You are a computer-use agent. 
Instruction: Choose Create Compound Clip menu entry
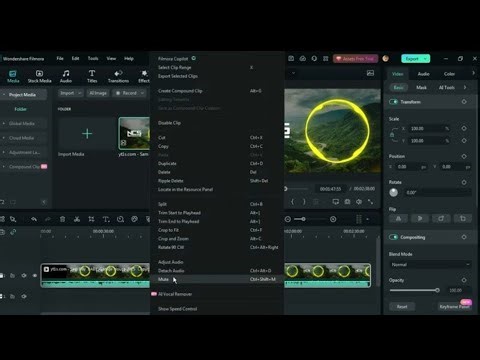[x=217, y=91]
